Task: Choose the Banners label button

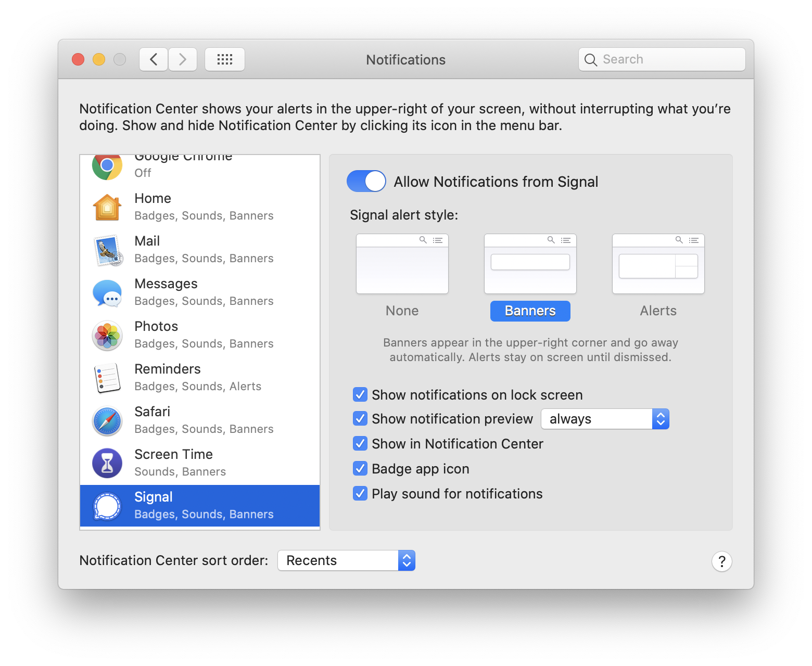Action: [x=530, y=311]
